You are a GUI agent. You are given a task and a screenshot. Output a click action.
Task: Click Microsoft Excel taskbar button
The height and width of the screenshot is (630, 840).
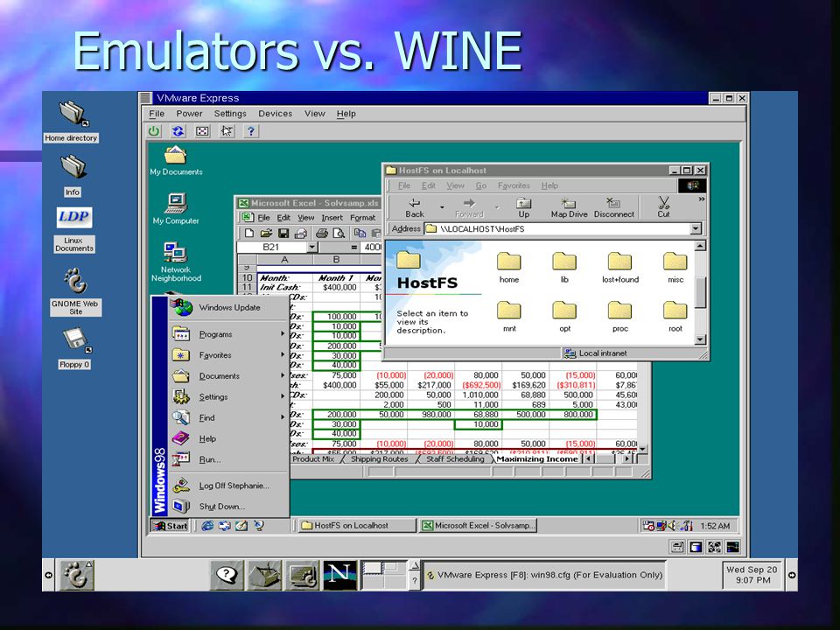(x=478, y=526)
